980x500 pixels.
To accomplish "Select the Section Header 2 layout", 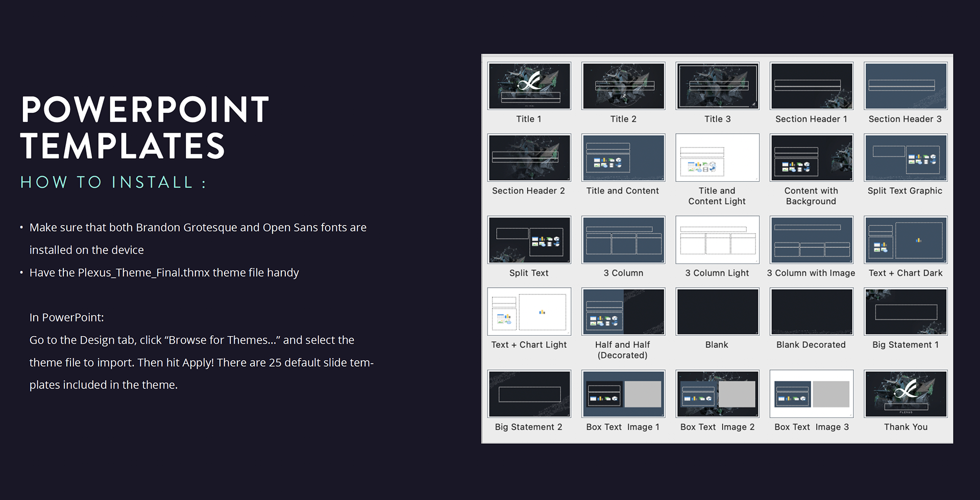I will pos(529,158).
